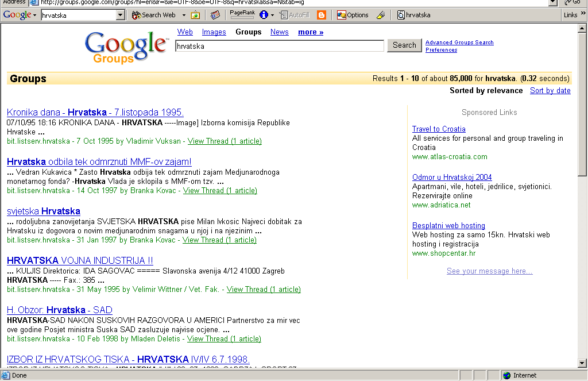588x381 pixels.
Task: View Thread for the 31 May 1995 post
Action: point(264,290)
